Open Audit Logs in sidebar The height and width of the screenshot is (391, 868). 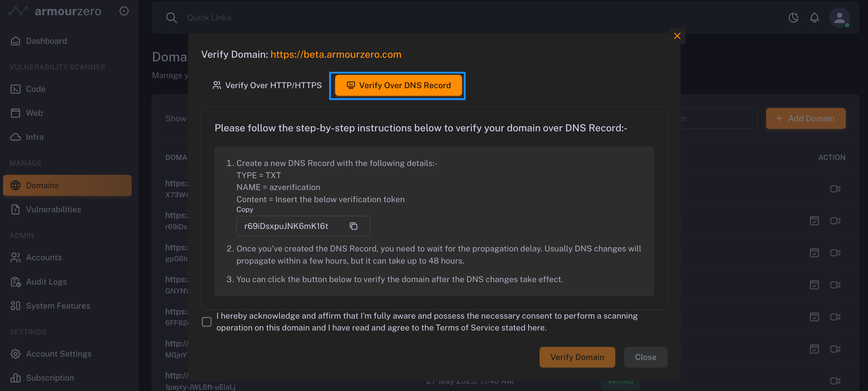[46, 282]
